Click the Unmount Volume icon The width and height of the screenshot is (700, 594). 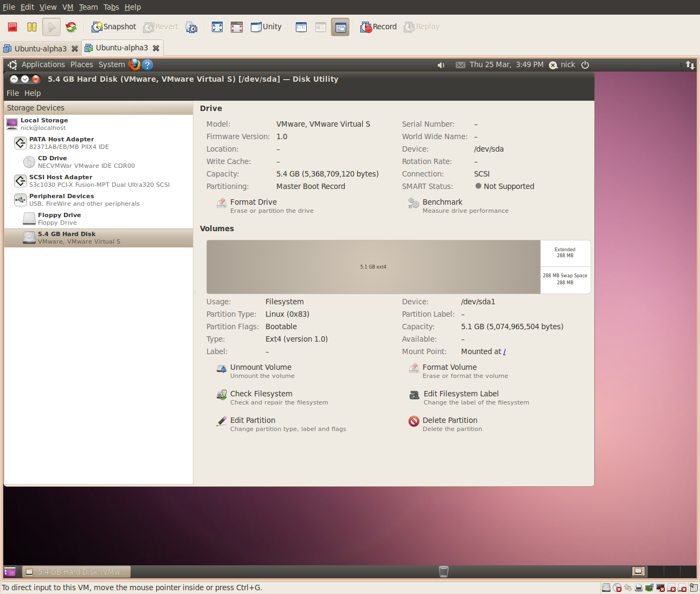(x=222, y=369)
